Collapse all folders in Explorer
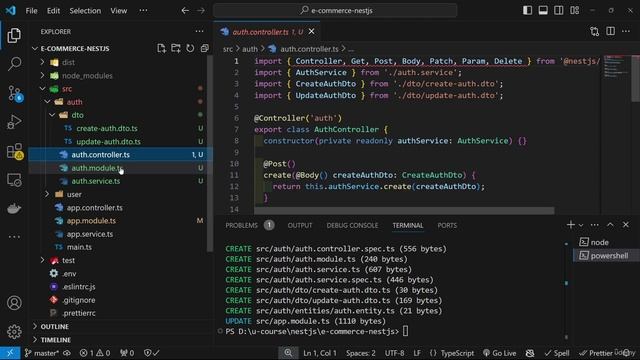 (204, 49)
